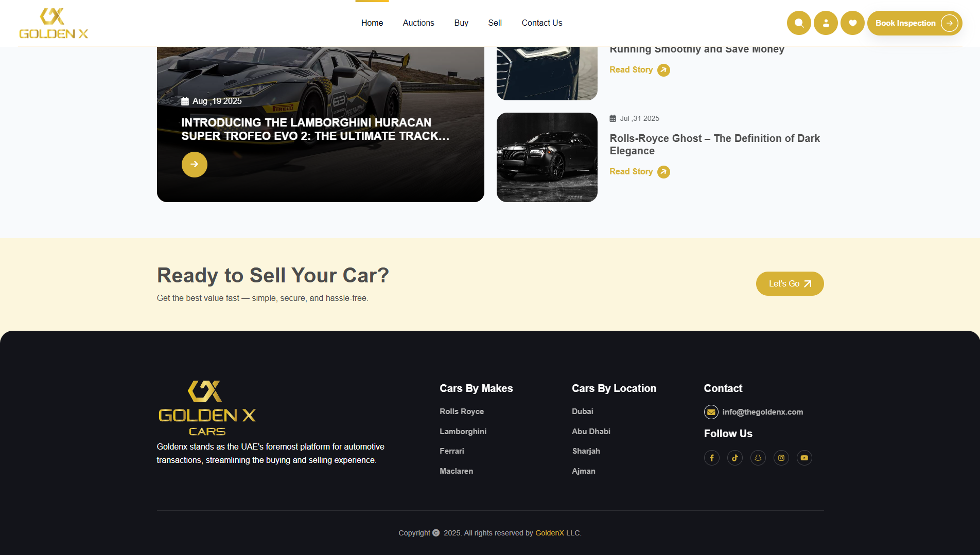Click the search icon in header
The height and width of the screenshot is (555, 980).
[799, 23]
